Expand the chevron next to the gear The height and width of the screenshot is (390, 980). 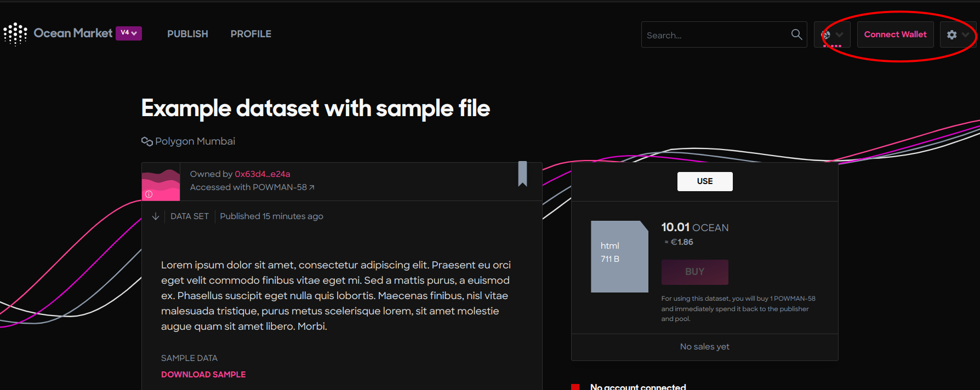pos(966,35)
